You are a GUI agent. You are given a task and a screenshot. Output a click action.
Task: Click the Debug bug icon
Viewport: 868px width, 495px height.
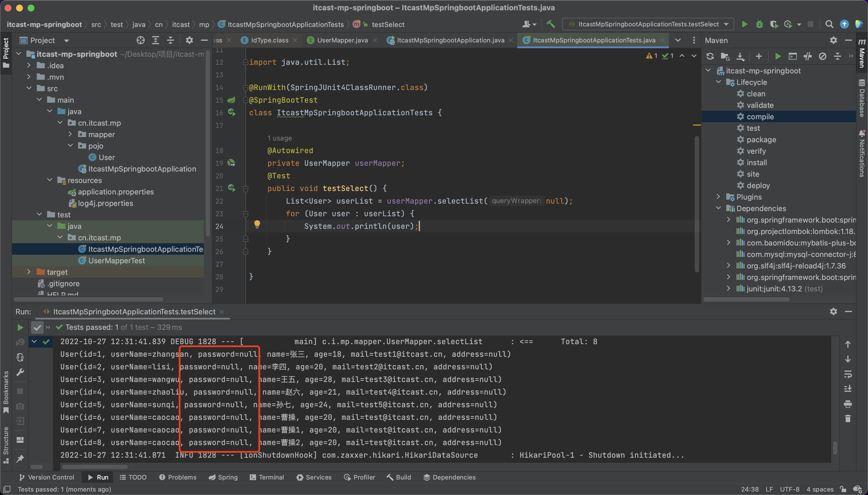click(759, 24)
